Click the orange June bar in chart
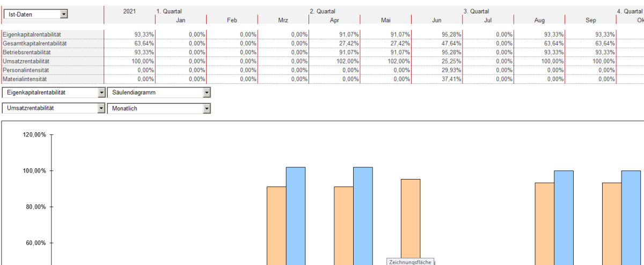Screen dimensions: 644x265 pyautogui.click(x=411, y=220)
